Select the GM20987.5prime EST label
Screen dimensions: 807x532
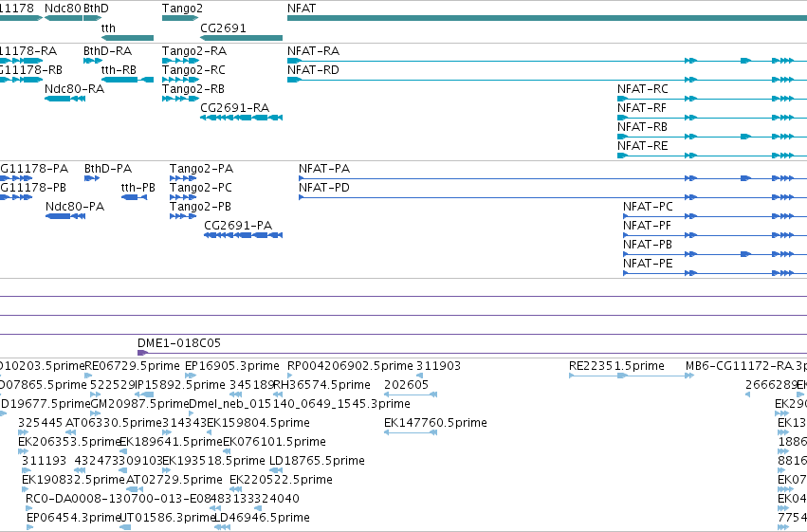click(139, 404)
